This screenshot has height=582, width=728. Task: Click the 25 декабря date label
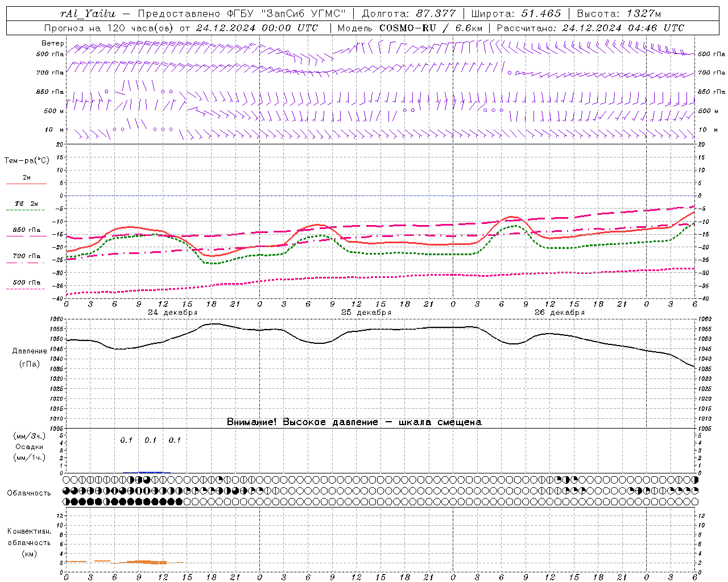tap(366, 313)
